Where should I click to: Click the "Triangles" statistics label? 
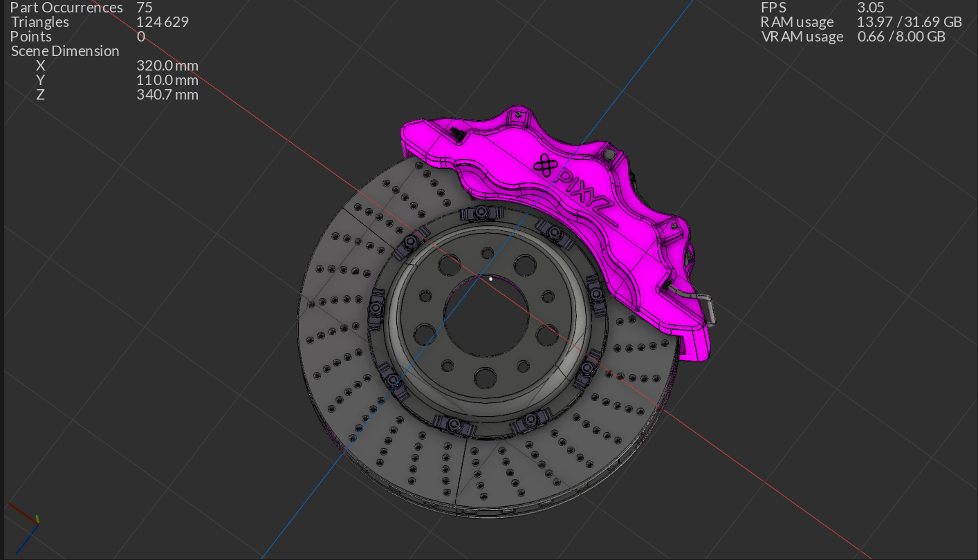(40, 22)
